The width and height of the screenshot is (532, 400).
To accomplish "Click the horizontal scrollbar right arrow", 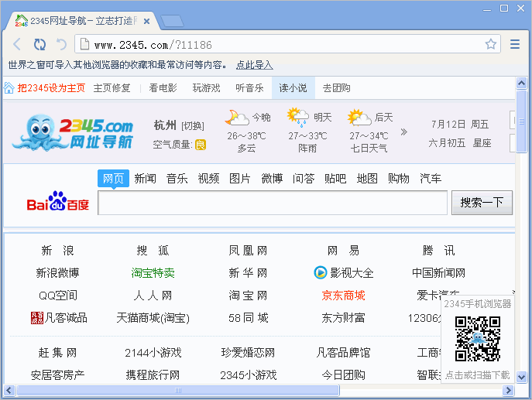I will tap(508, 391).
